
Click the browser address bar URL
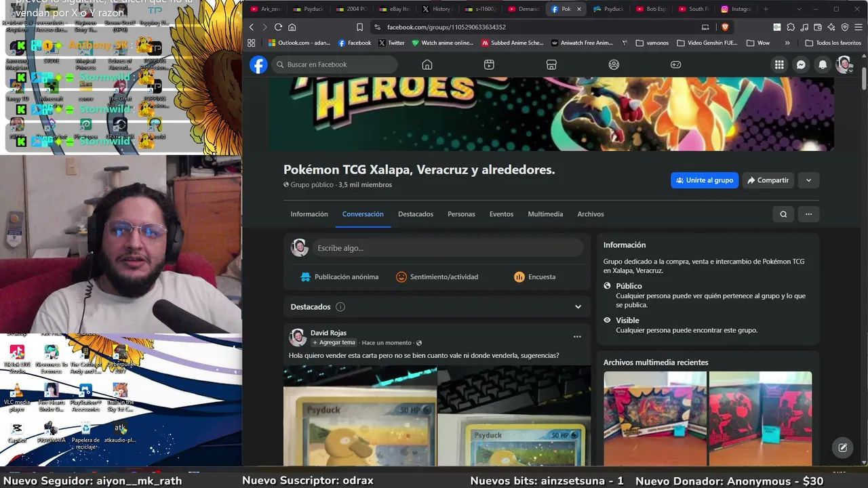pos(446,27)
